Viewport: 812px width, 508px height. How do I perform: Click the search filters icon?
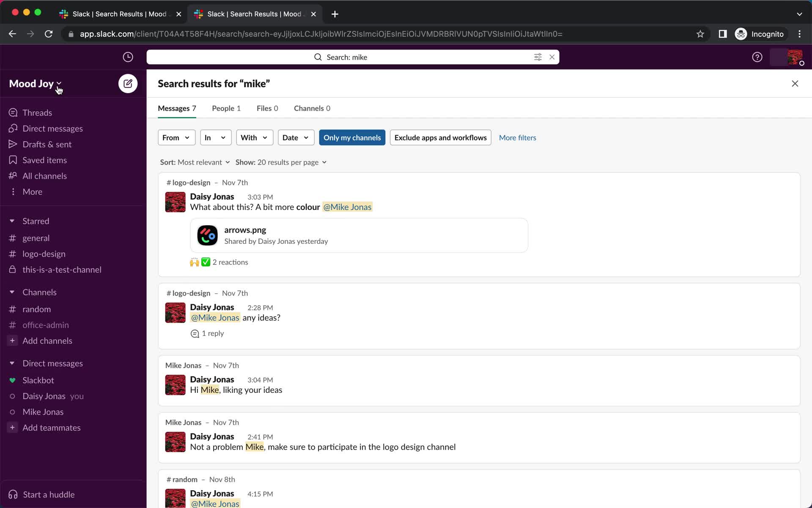tap(538, 57)
